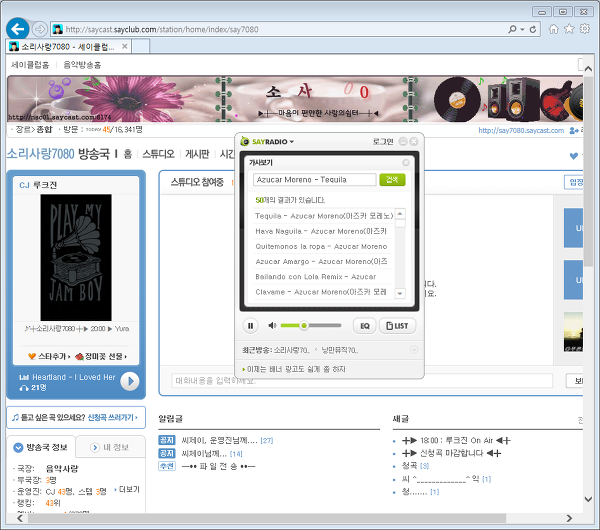The width and height of the screenshot is (600, 530).
Task: Open 음악방송홈 link
Action: (82, 65)
